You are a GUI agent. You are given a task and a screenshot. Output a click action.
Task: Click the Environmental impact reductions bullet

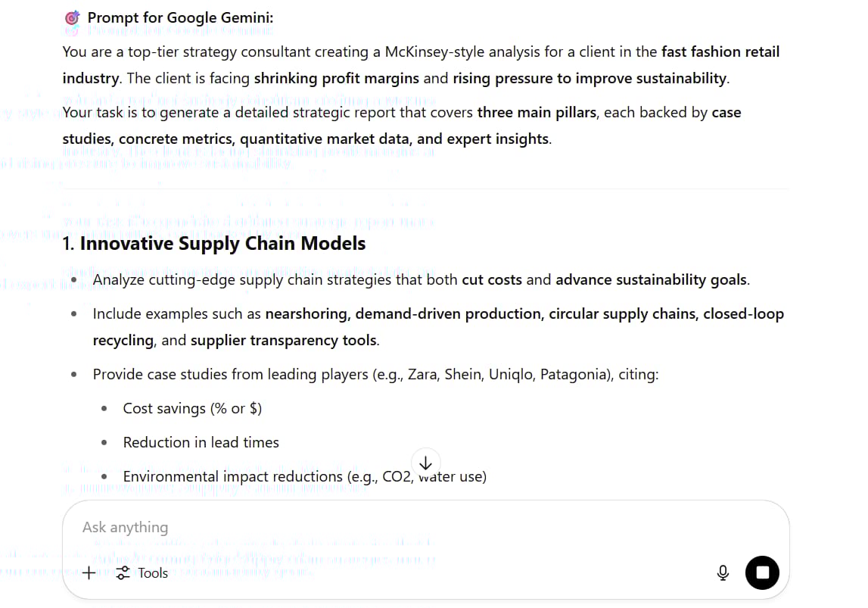pyautogui.click(x=304, y=476)
